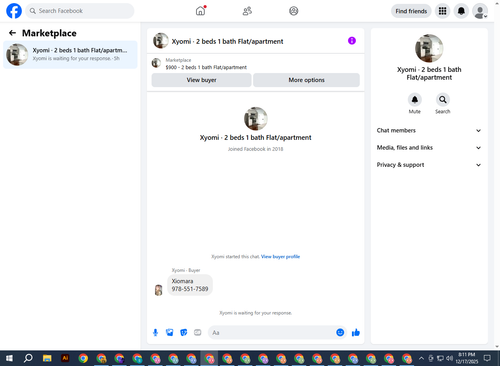Click the Facebook logo
The image size is (500, 366).
(x=14, y=11)
